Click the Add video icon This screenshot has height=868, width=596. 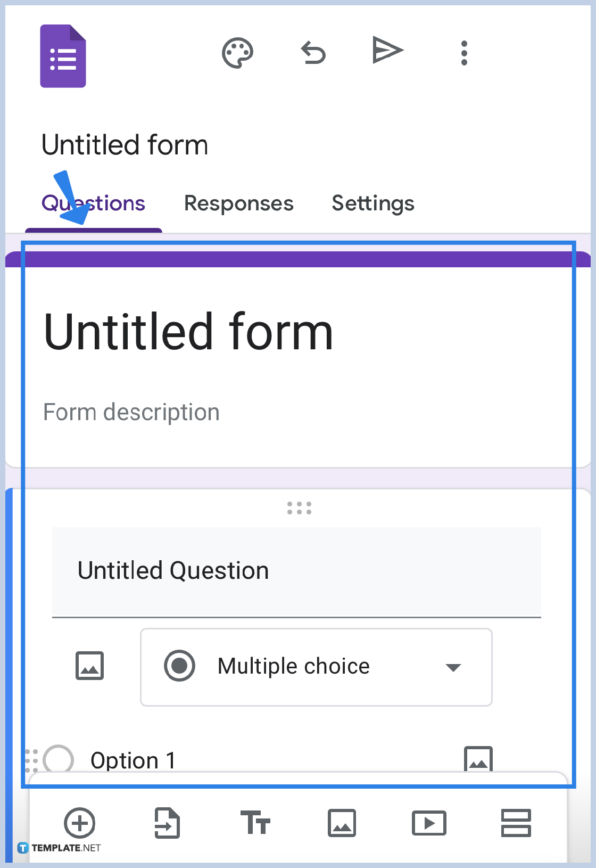tap(429, 824)
